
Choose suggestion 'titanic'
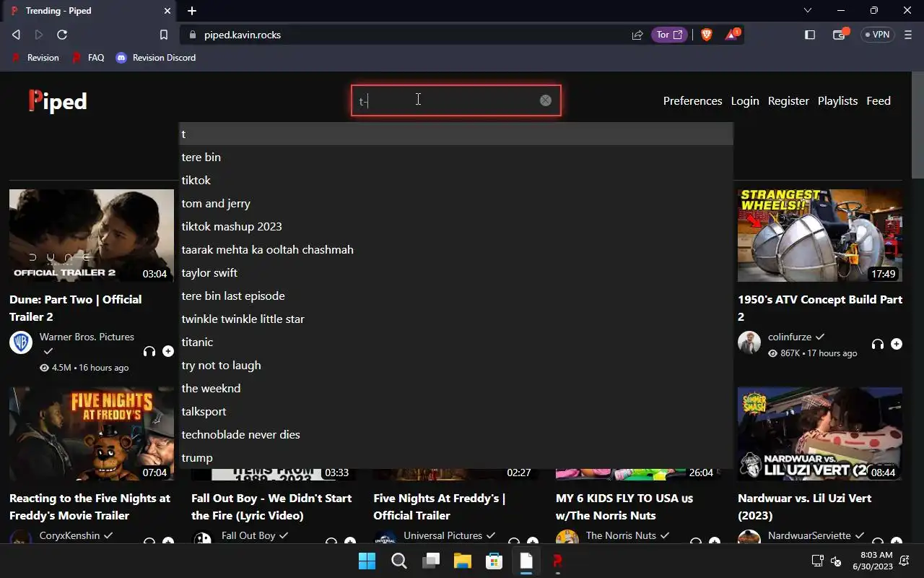tap(456, 342)
